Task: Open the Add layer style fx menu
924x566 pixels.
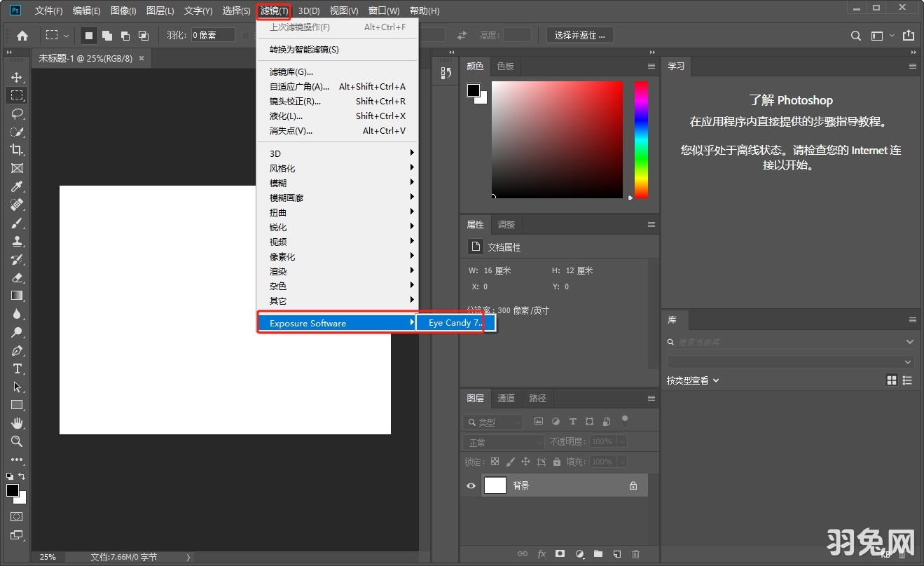Action: pyautogui.click(x=541, y=553)
